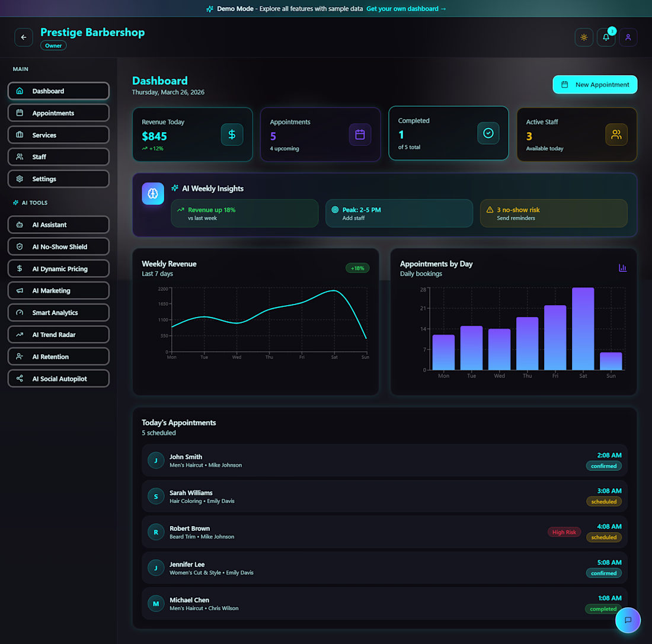Open Dashboard in sidebar
The height and width of the screenshot is (644, 652).
58,91
